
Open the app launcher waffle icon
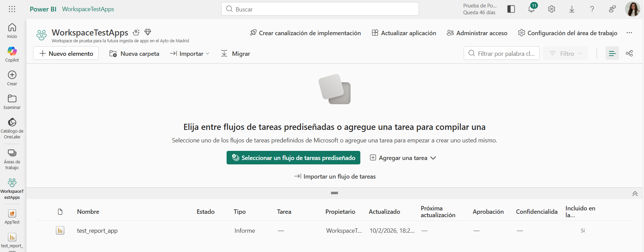click(12, 9)
